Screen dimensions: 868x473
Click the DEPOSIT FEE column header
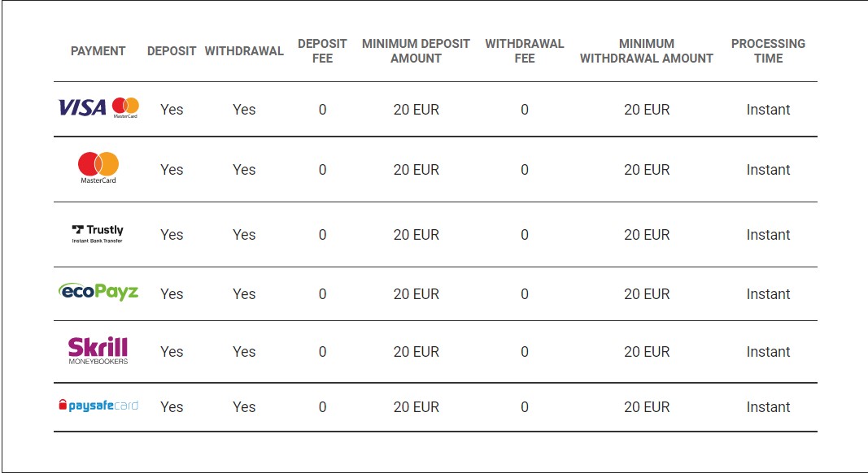pos(322,51)
